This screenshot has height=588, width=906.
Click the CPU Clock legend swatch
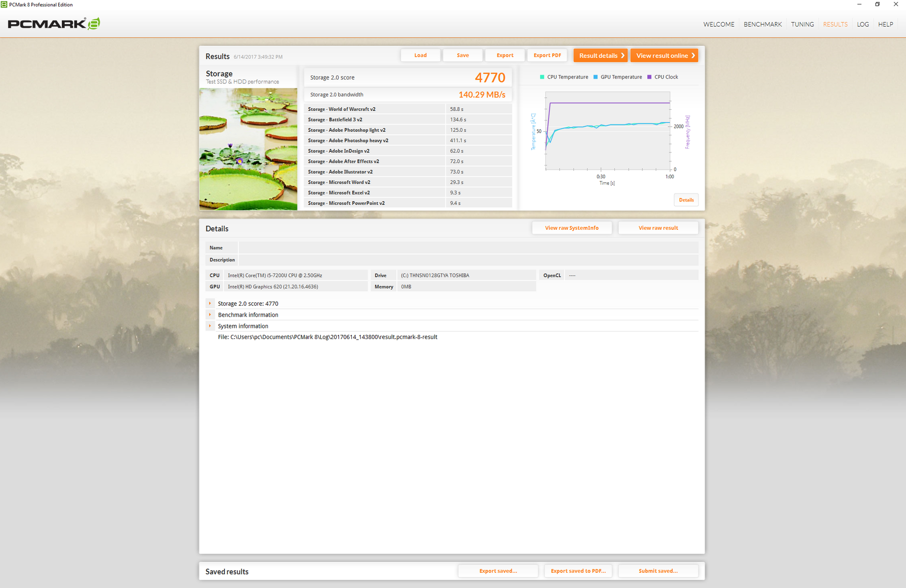coord(649,77)
